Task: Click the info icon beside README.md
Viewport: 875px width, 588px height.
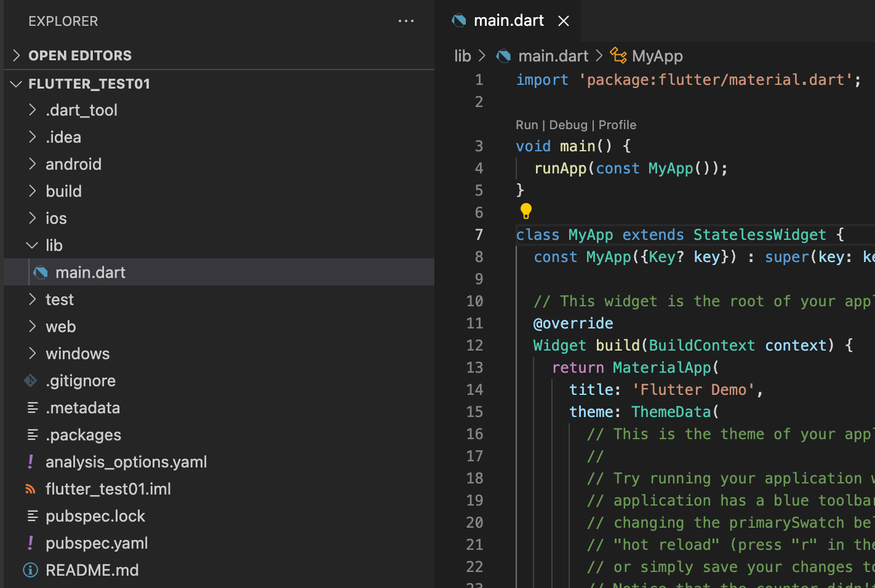Action: point(31,570)
